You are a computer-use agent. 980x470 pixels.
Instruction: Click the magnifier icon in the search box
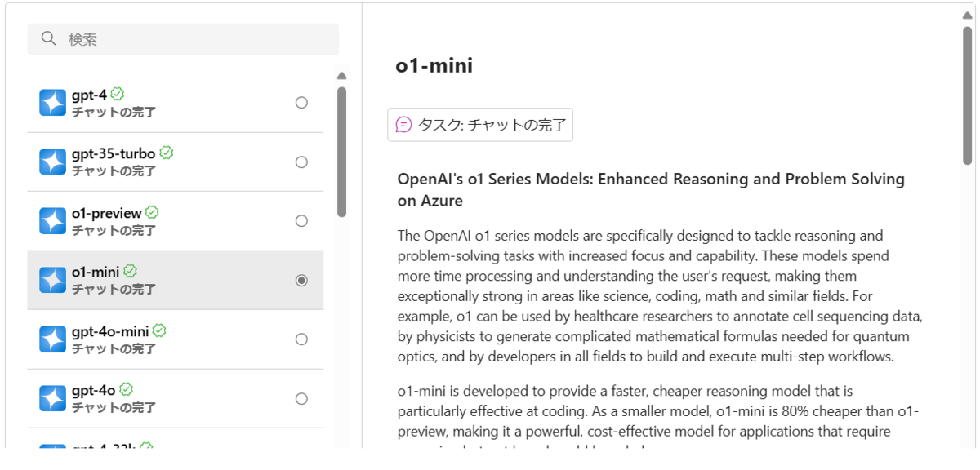49,38
